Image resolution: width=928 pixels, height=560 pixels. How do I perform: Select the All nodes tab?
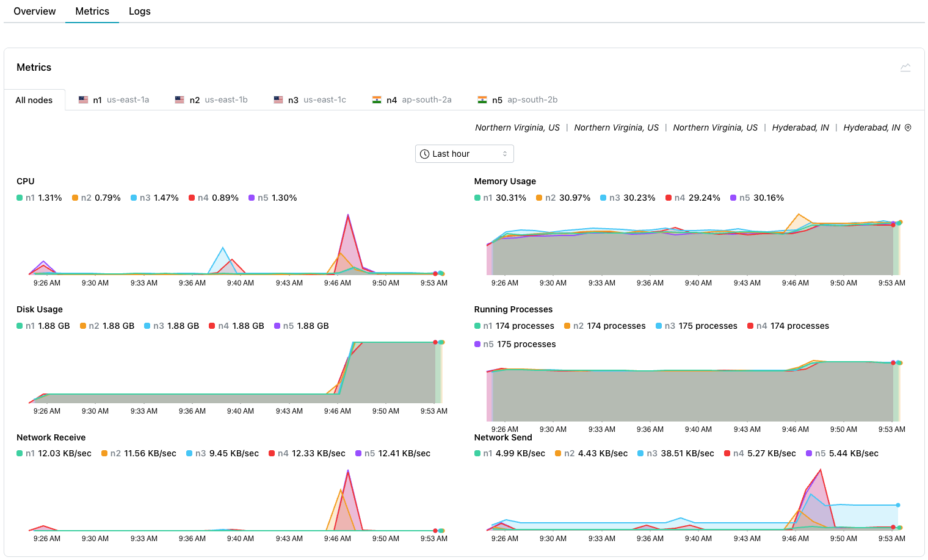click(34, 99)
